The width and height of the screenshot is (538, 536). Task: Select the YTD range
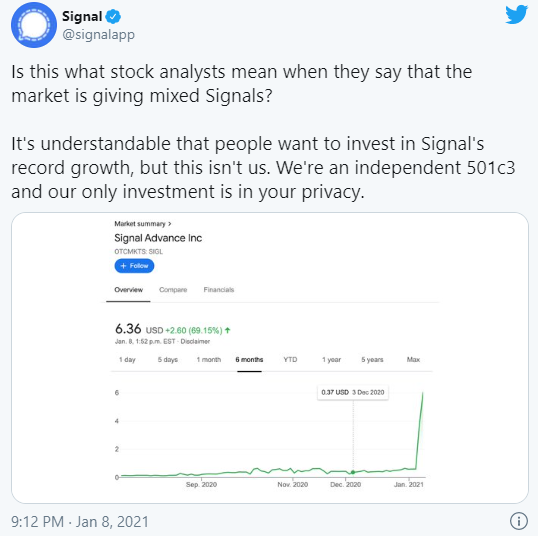pos(290,360)
